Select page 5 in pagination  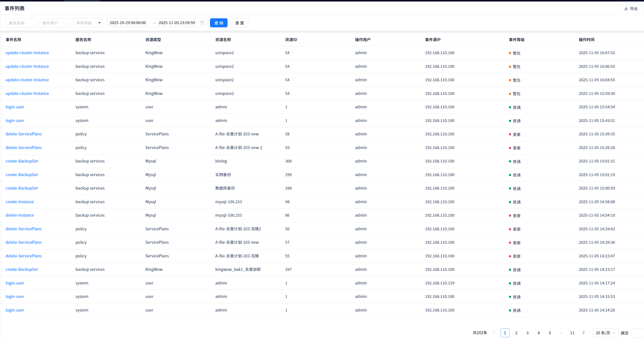550,333
